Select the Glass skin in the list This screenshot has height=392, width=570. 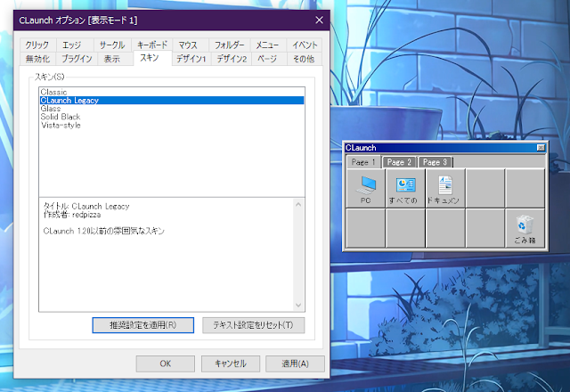coord(172,109)
